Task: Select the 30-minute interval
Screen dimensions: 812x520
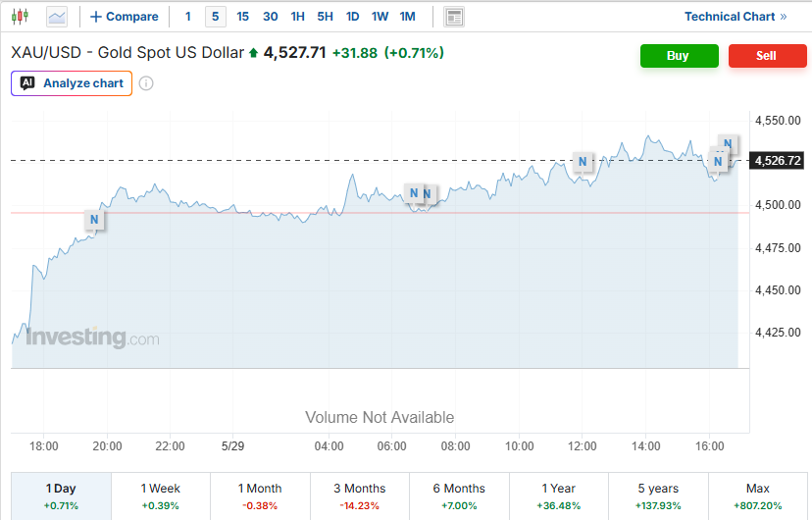Action: tap(271, 17)
